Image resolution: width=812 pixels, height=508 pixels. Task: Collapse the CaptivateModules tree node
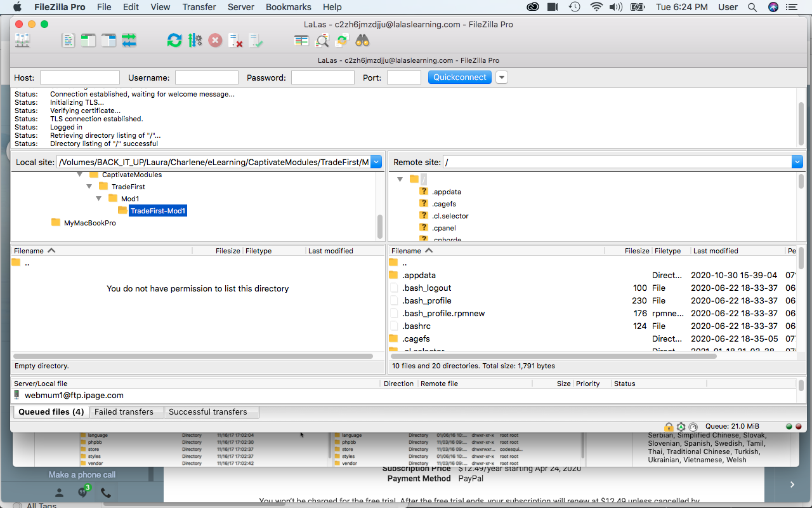80,175
